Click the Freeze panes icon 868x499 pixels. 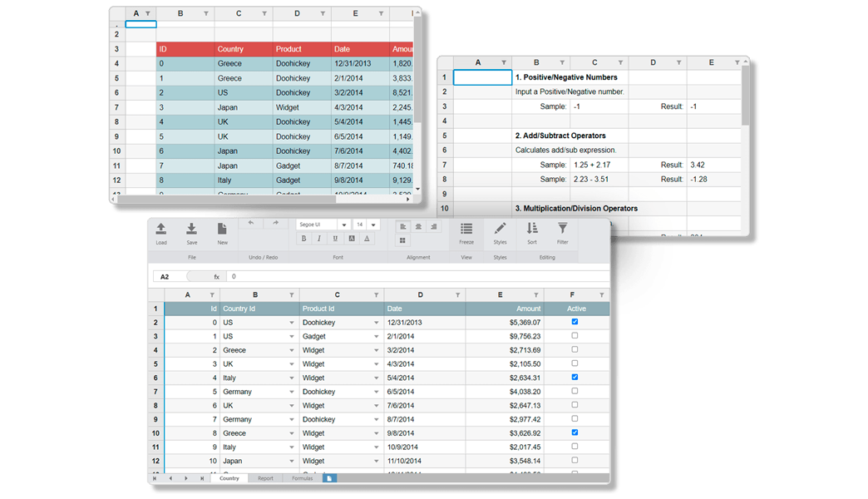466,229
